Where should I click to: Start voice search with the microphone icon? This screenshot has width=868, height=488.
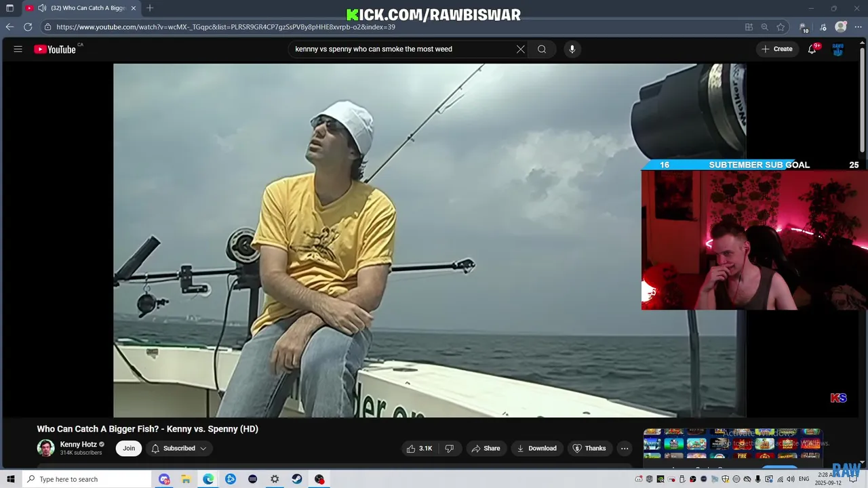pyautogui.click(x=572, y=49)
